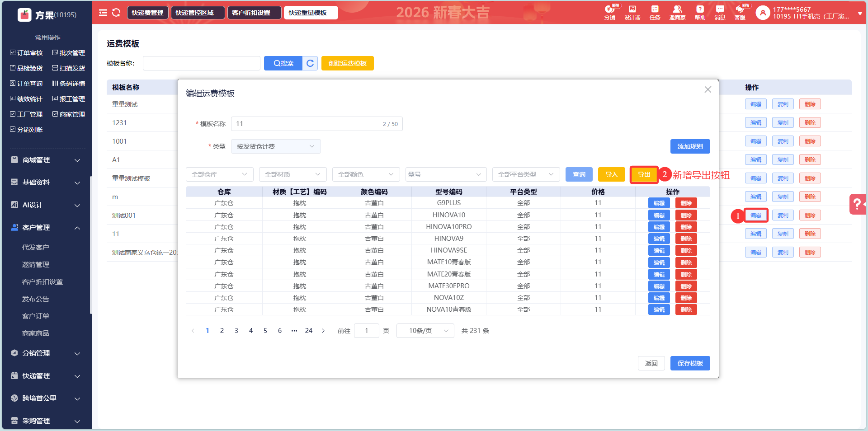Open the 任务 tasks icon
Viewport: 868px width, 431px height.
tap(655, 13)
